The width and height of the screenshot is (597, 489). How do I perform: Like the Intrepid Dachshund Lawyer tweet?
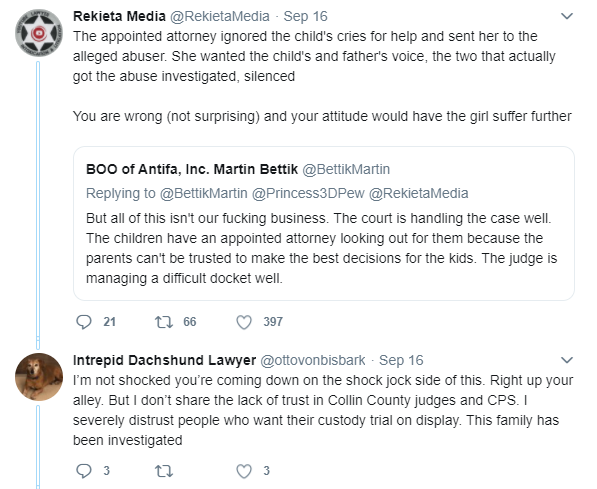(244, 471)
